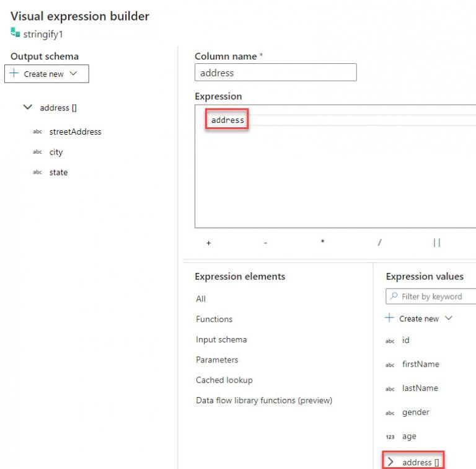Insert the divide operator
Screen dimensions: 476x469
379,243
